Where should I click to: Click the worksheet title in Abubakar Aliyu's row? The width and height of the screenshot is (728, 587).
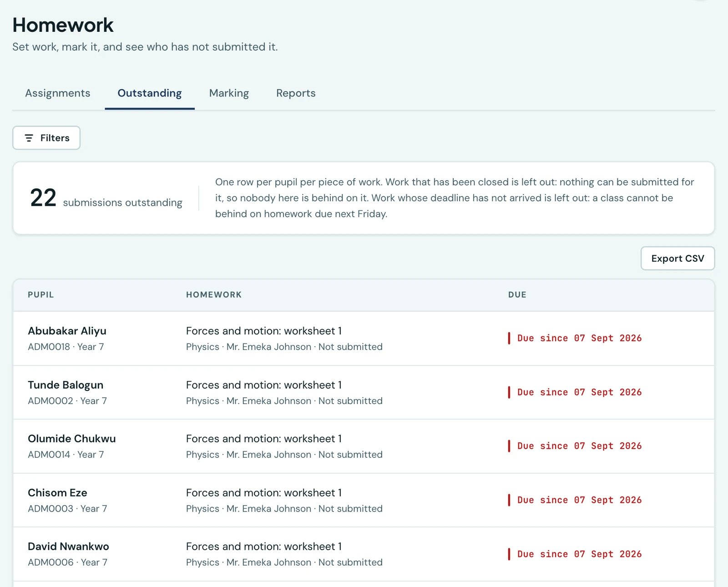[264, 331]
